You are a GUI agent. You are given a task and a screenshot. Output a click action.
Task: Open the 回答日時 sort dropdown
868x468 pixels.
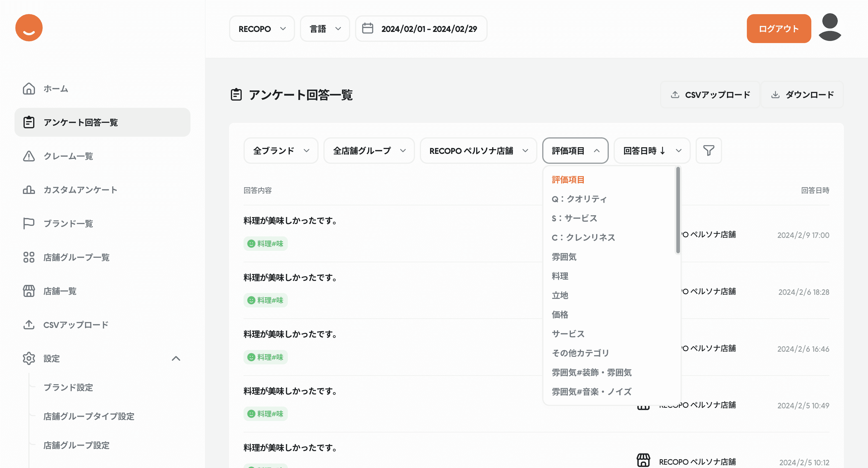tap(652, 151)
